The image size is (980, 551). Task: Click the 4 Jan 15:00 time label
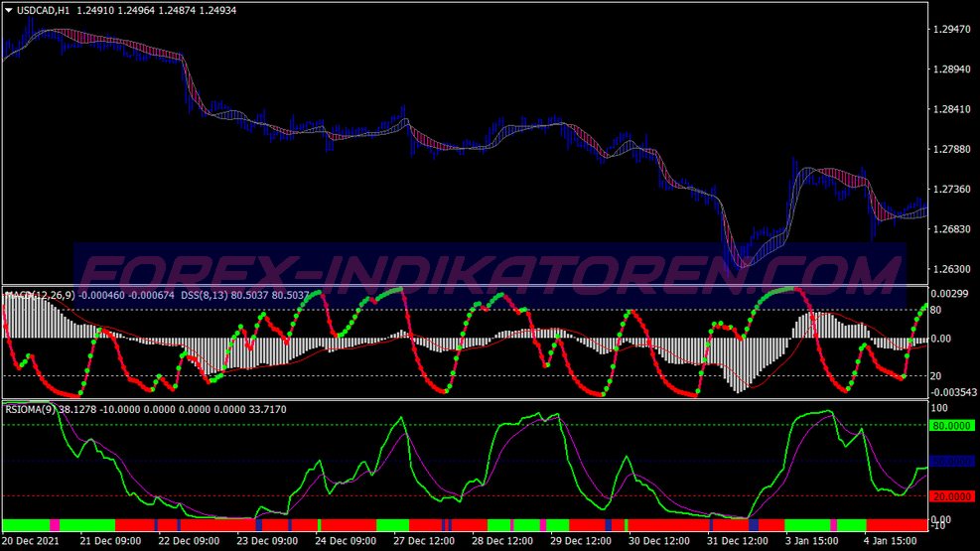pyautogui.click(x=893, y=541)
